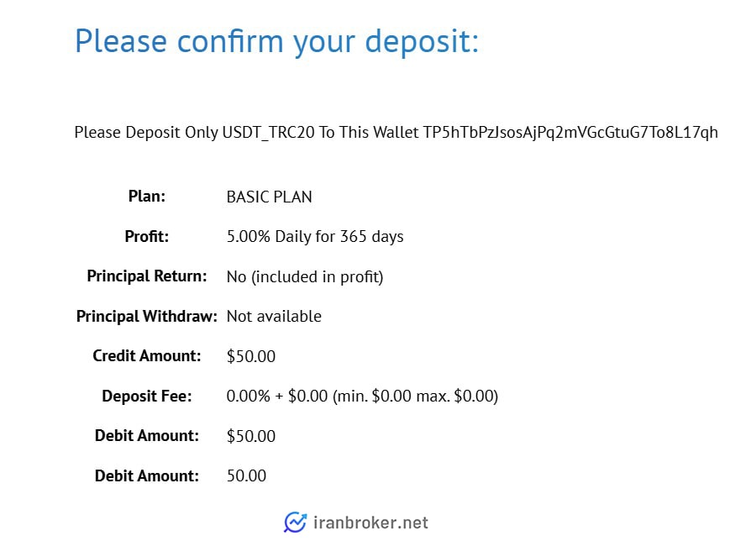Screen dimensions: 756x541
Task: Click the Profit label
Action: coord(146,236)
